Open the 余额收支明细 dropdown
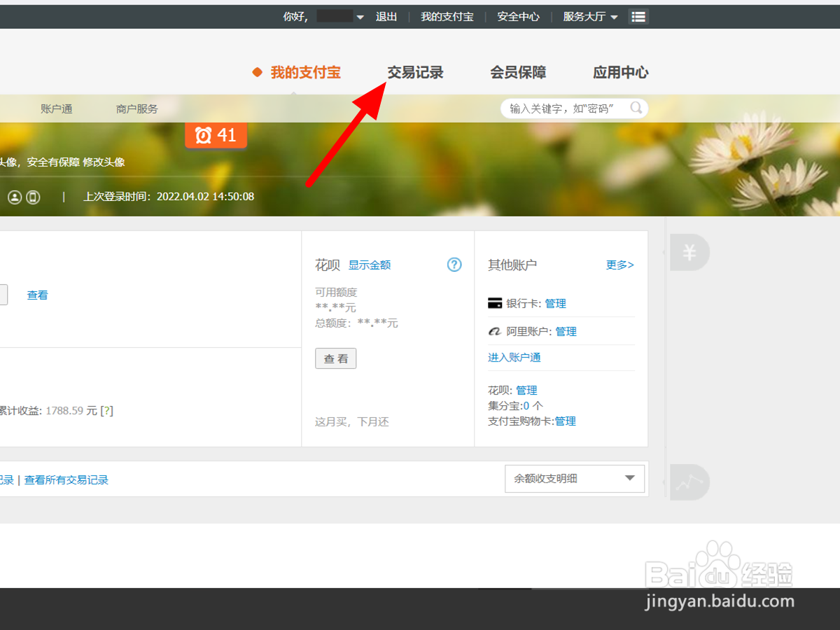Screen dimensions: 840x630 [574, 478]
